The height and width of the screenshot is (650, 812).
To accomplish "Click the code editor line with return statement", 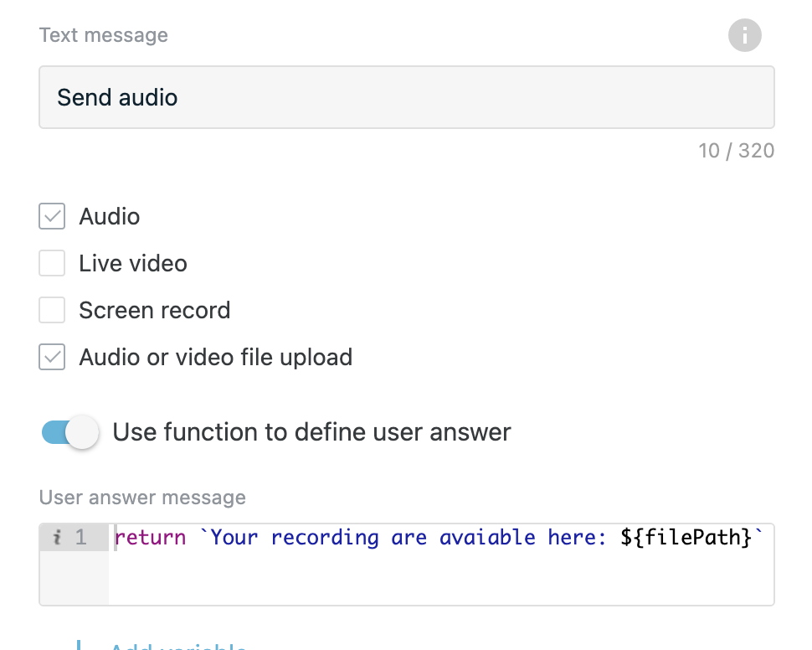I will pyautogui.click(x=439, y=537).
